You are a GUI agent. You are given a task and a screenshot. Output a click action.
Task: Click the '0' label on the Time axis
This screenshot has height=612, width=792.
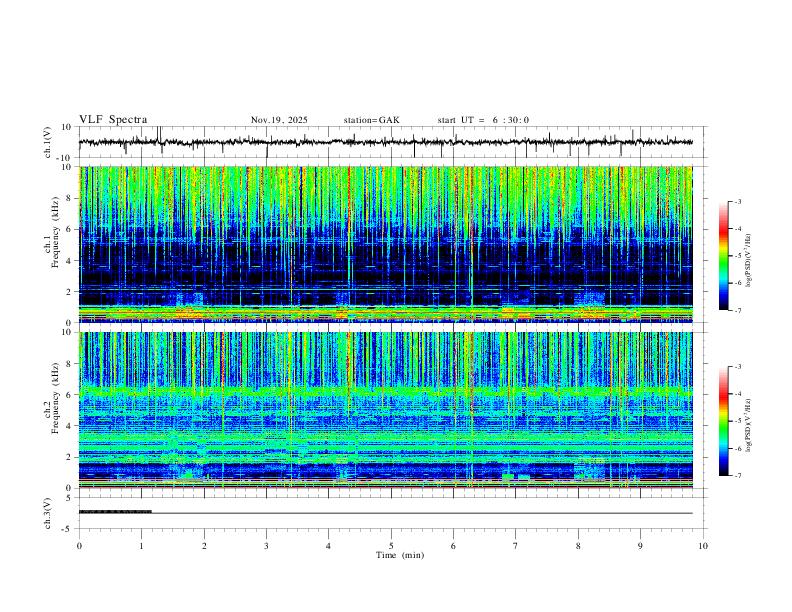pos(79,546)
